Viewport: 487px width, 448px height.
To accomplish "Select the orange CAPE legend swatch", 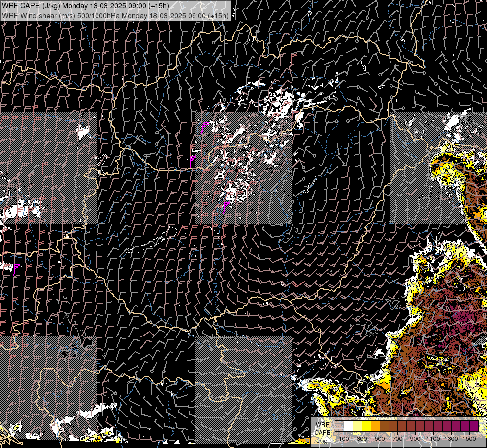I will [x=375, y=426].
